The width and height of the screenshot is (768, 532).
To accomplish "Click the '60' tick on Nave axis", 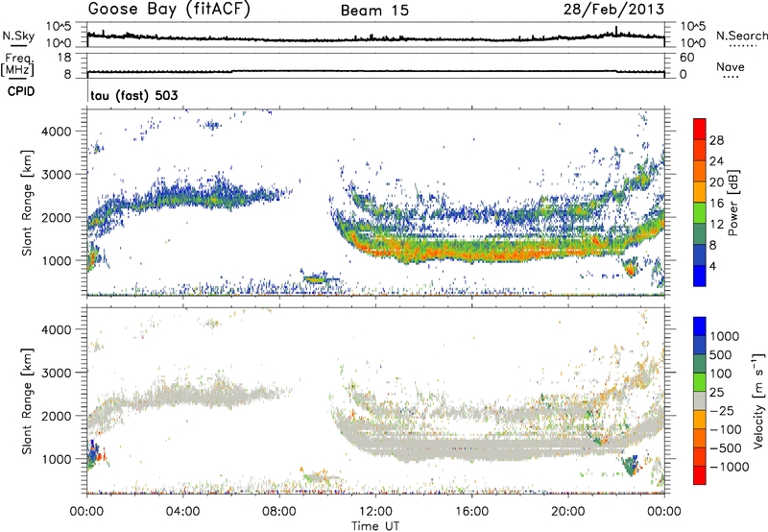I will (x=686, y=58).
